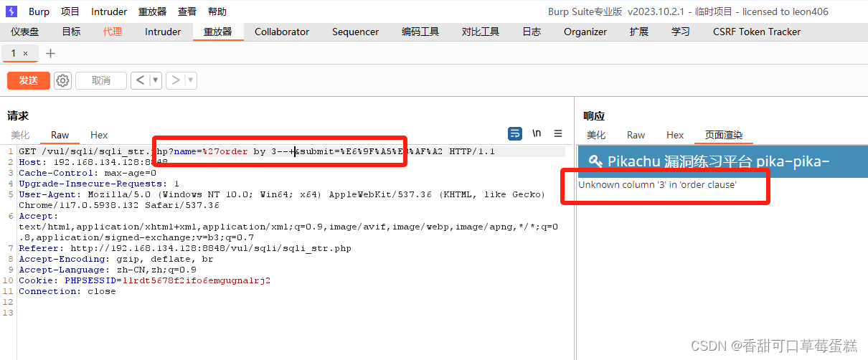Click the Upgrade-Insecure-Requests header line

[99, 184]
